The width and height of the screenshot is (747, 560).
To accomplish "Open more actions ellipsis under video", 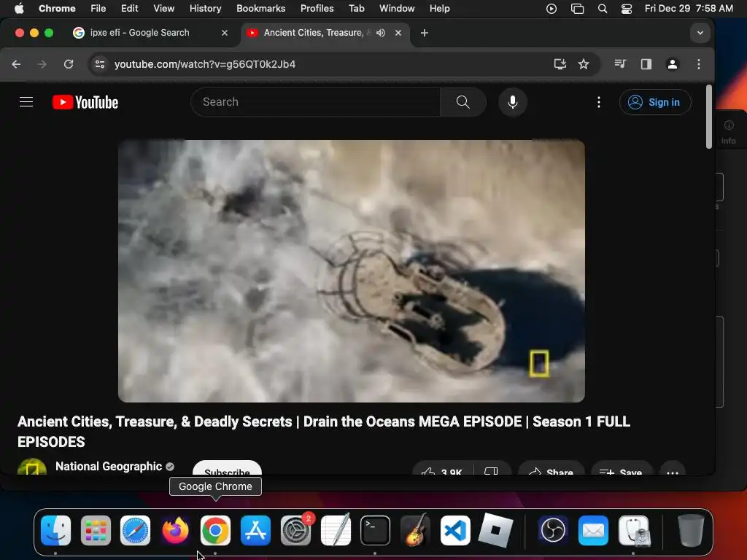I will tap(672, 469).
